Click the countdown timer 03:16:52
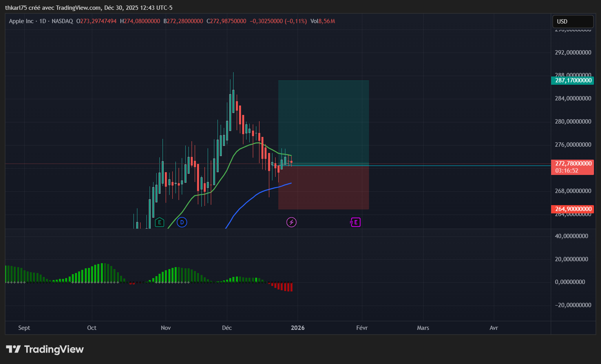The height and width of the screenshot is (364, 601). click(566, 171)
